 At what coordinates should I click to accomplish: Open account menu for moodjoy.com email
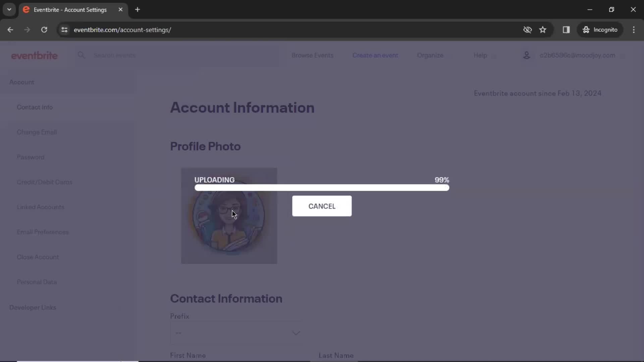coord(577,55)
